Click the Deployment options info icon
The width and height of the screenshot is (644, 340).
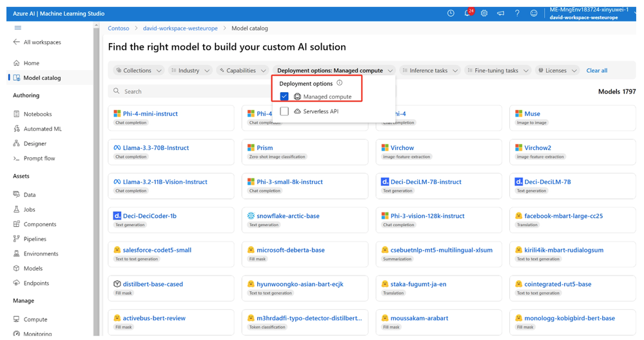[x=340, y=83]
